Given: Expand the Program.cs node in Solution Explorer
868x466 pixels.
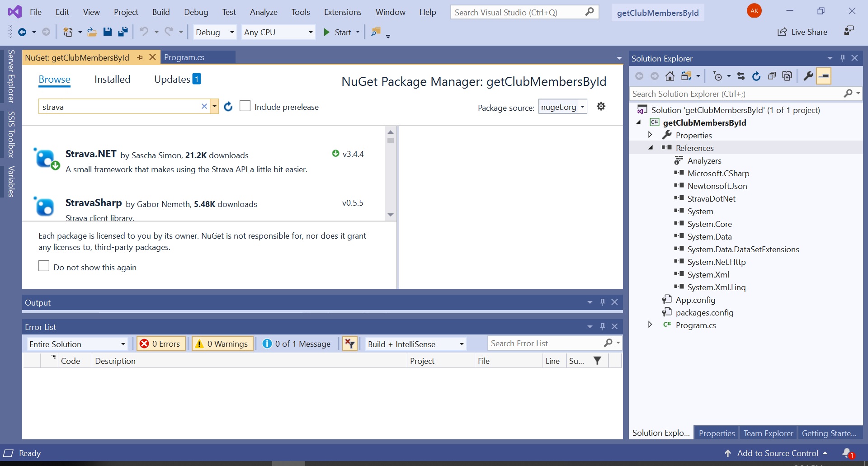Looking at the screenshot, I should pyautogui.click(x=650, y=325).
